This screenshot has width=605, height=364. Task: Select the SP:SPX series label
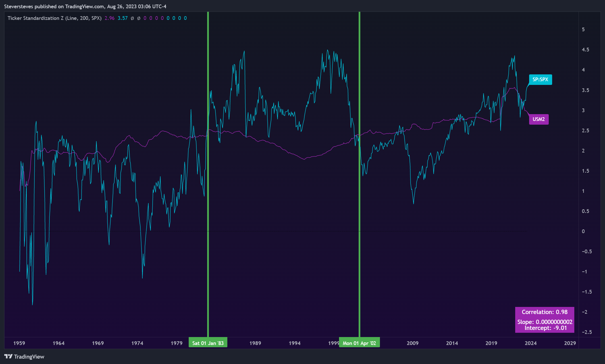(540, 80)
